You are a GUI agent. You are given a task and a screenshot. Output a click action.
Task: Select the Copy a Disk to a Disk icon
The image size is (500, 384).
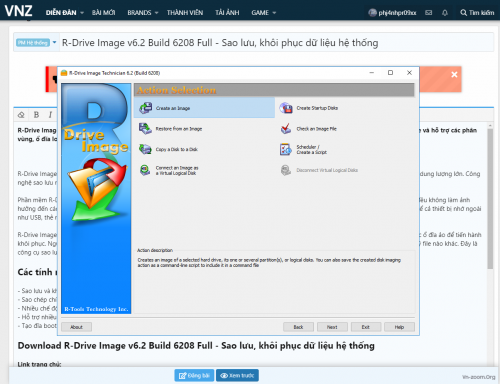pos(145,149)
